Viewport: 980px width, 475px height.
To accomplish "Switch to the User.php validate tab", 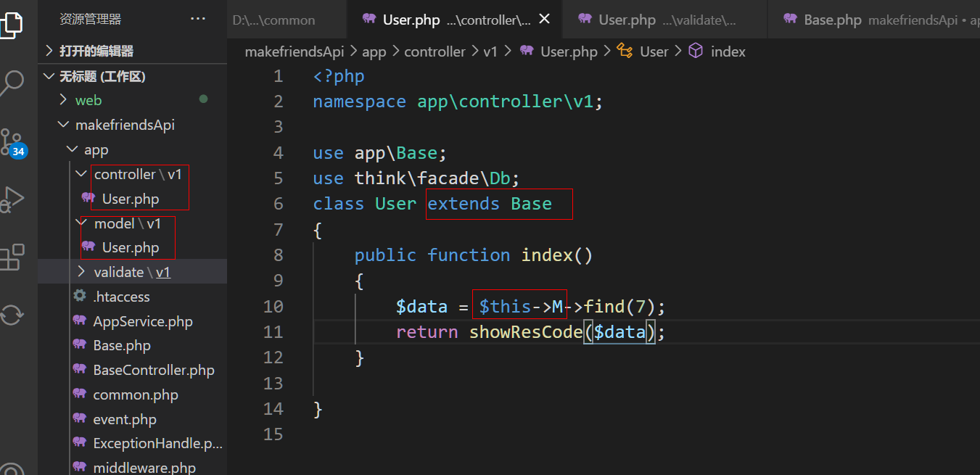I will pyautogui.click(x=627, y=20).
